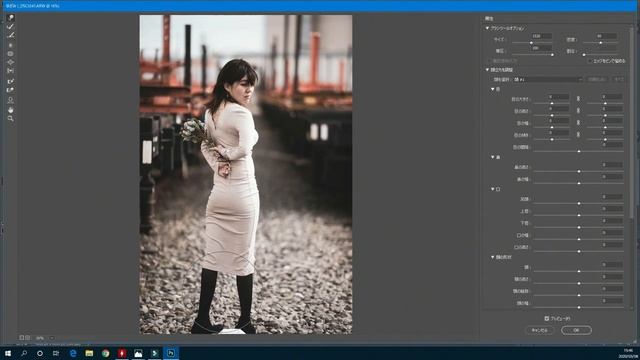Collapse the 鼻 nose subsection
Screen dimensions: 640x360
pyautogui.click(x=493, y=157)
